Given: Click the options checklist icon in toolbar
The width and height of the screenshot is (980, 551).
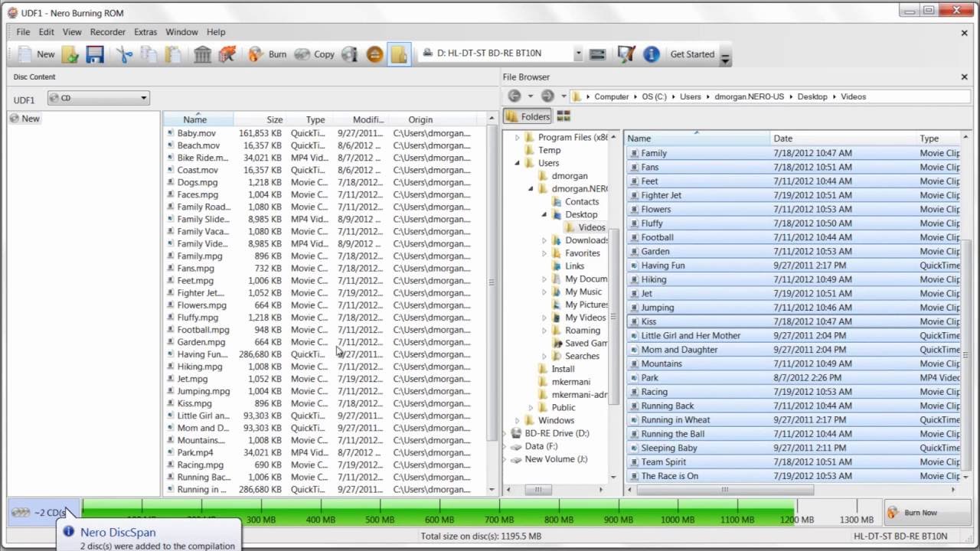Looking at the screenshot, I should (x=626, y=54).
